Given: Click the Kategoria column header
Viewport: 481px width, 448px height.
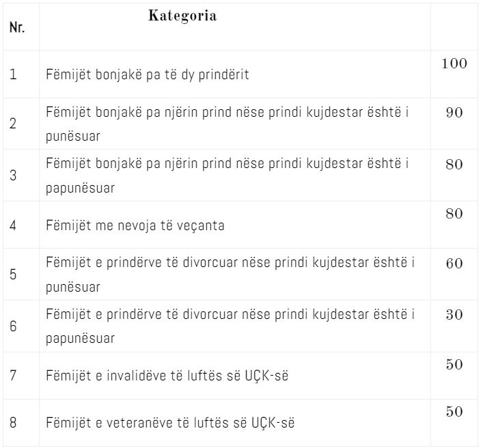Looking at the screenshot, I should [182, 16].
